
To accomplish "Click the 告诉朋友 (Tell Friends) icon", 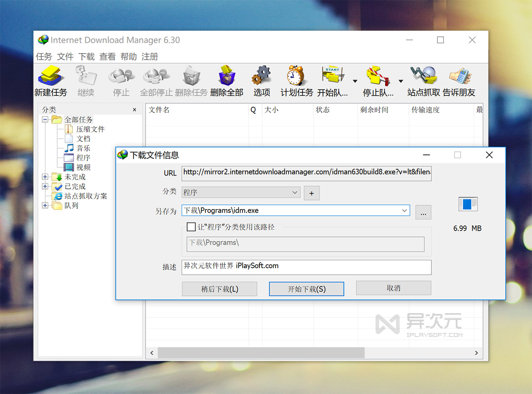I will (x=459, y=80).
